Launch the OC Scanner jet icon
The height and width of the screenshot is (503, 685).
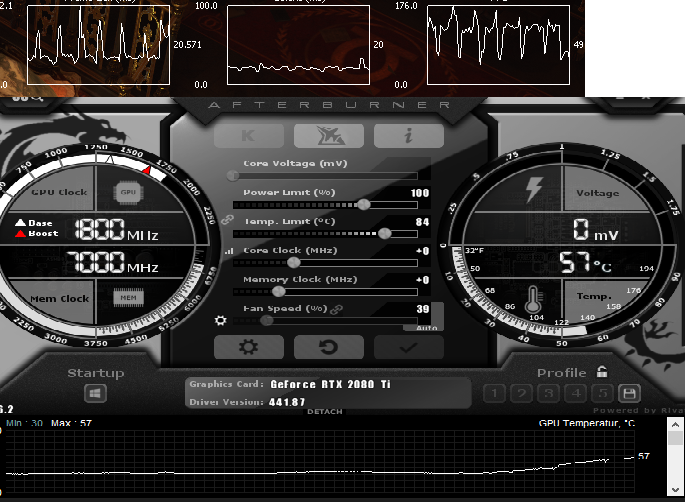[329, 135]
